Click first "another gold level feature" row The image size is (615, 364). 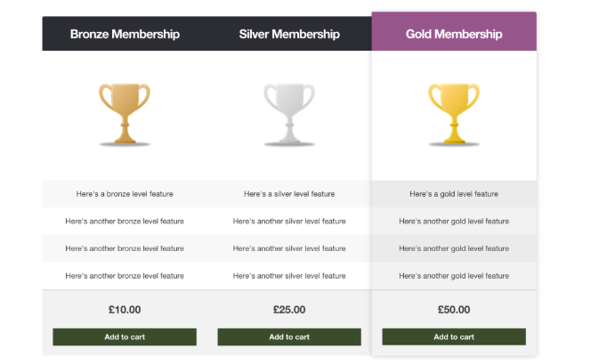454,222
